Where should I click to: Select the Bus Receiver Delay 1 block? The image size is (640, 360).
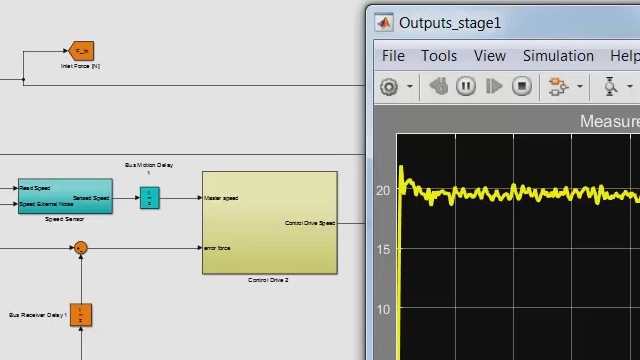click(81, 315)
